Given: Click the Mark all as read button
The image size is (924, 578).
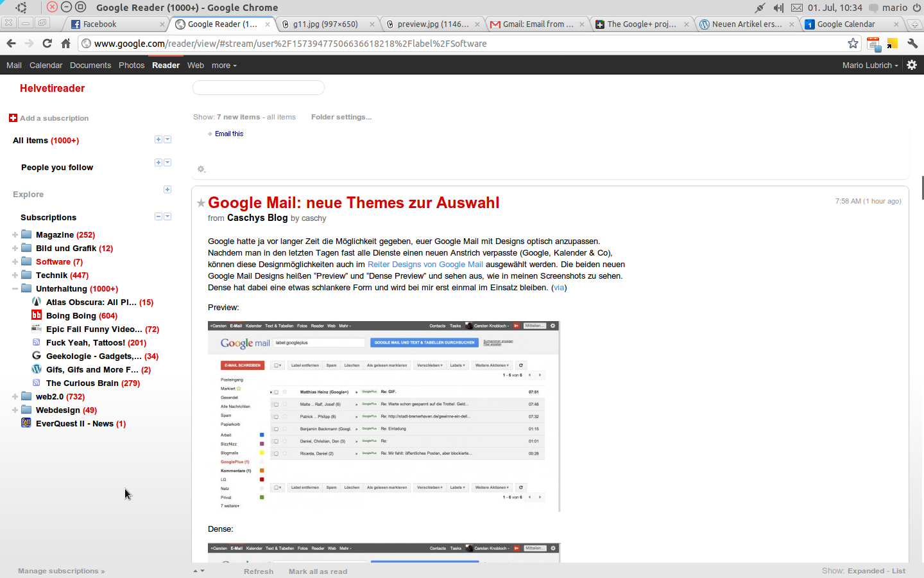Looking at the screenshot, I should 318,571.
